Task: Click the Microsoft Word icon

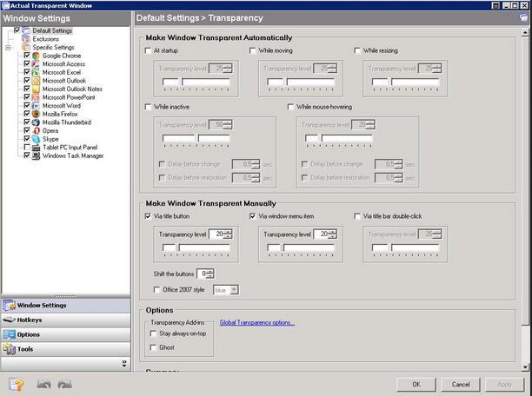Action: point(36,105)
